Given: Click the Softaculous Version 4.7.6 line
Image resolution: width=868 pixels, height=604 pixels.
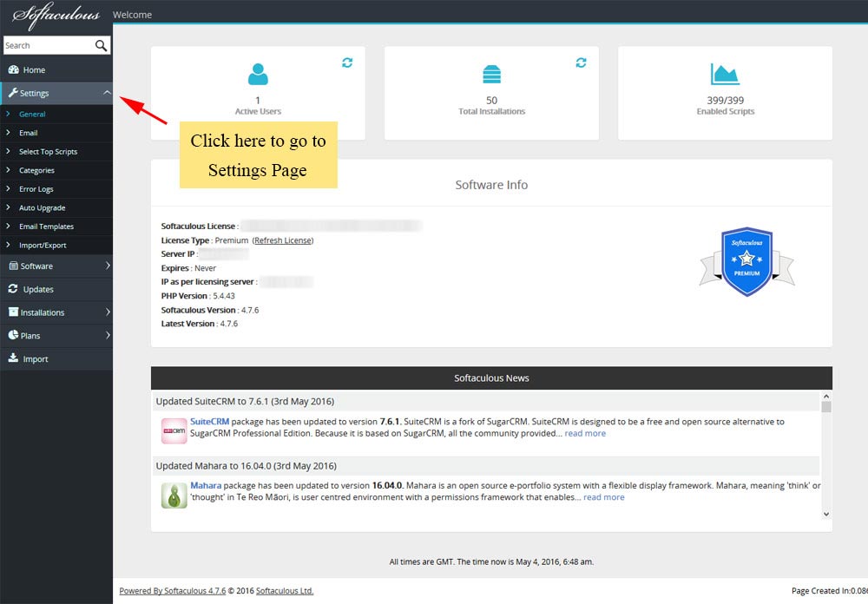Looking at the screenshot, I should (x=210, y=310).
